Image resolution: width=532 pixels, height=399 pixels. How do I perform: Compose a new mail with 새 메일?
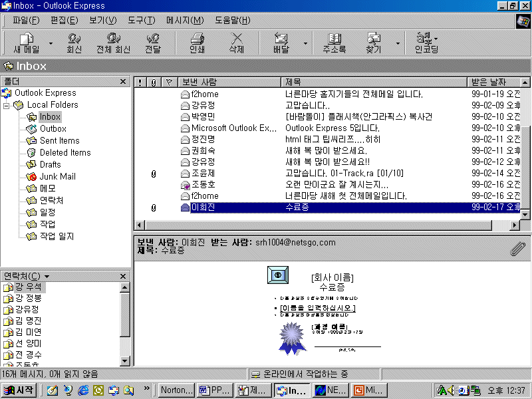tap(27, 43)
